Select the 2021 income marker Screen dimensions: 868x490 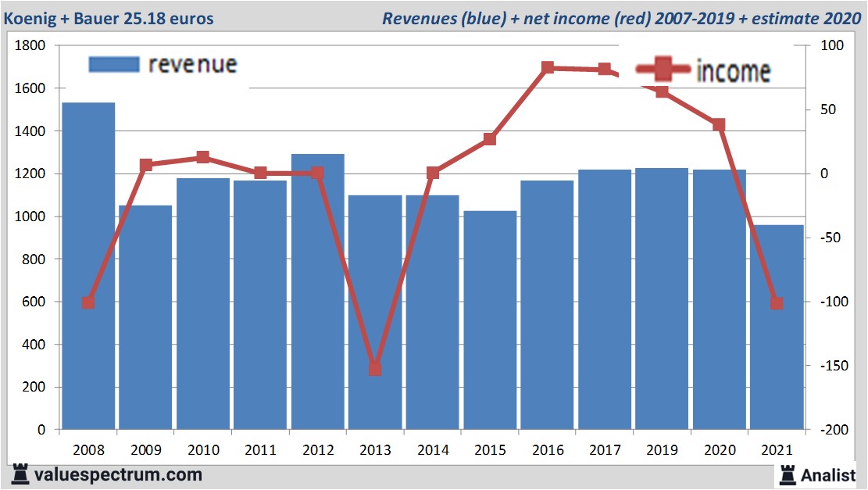click(x=777, y=303)
